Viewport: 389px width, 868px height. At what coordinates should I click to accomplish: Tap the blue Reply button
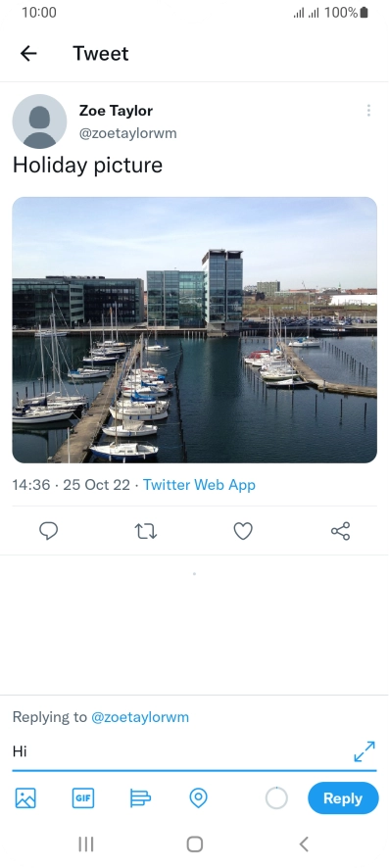(343, 798)
